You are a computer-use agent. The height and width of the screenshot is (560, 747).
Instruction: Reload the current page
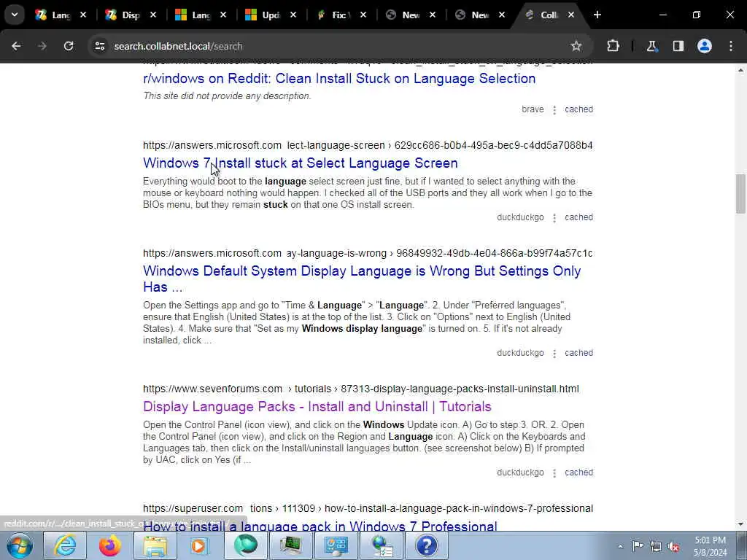click(69, 46)
